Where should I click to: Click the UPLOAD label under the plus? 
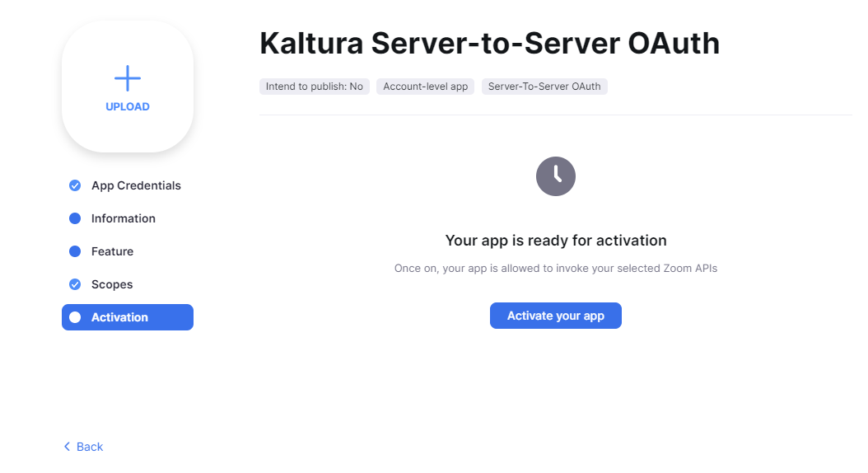[x=128, y=107]
